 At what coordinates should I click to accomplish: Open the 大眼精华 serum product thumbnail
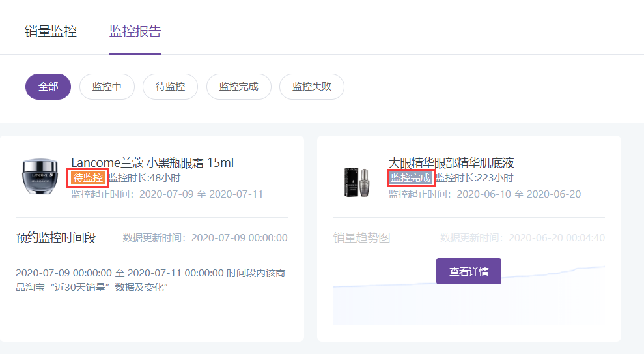[357, 182]
